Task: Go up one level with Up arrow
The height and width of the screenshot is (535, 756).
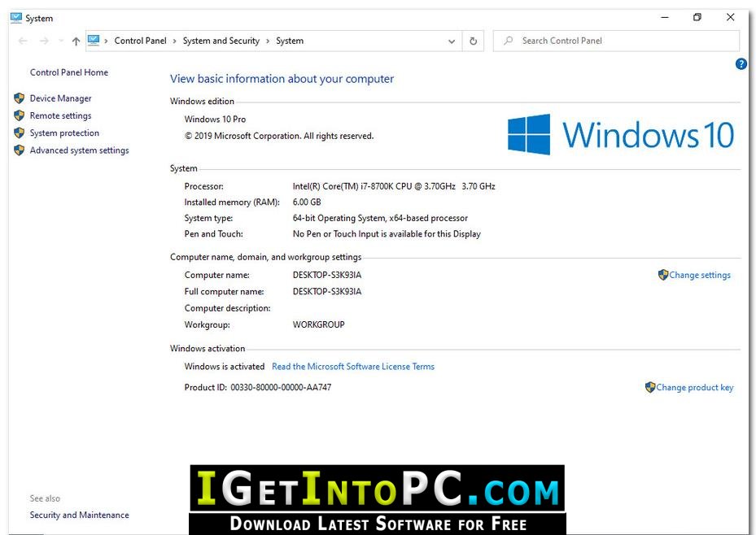Action: tap(76, 41)
